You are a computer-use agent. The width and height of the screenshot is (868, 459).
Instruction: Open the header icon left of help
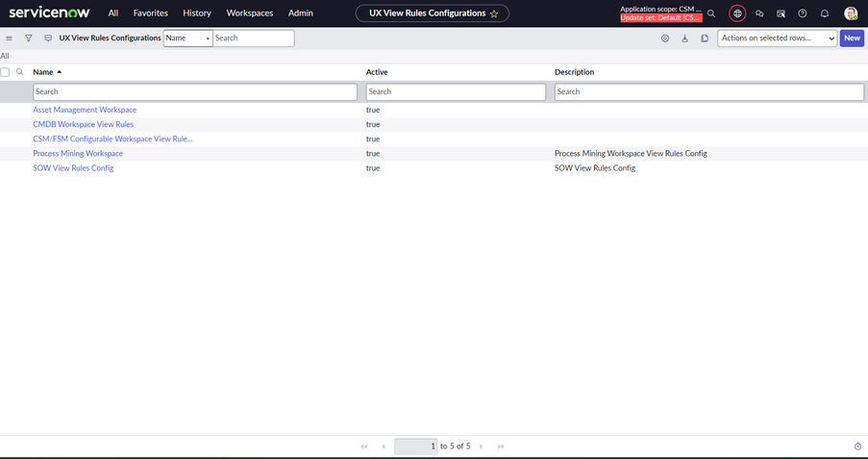click(x=781, y=13)
